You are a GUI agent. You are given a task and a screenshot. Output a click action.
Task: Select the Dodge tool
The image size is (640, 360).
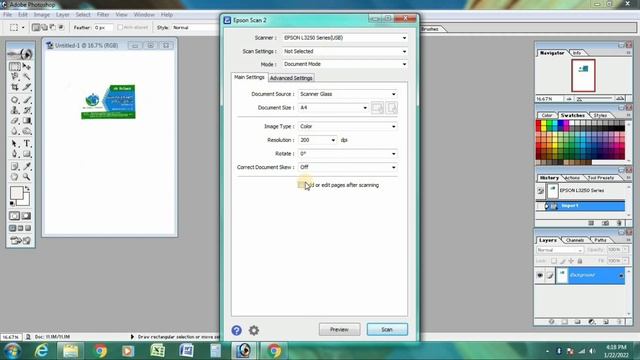point(27,131)
